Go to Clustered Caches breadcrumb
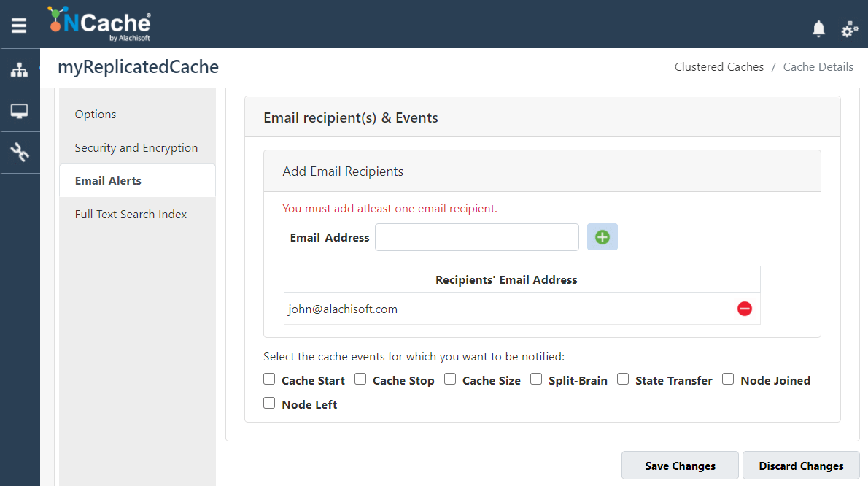 point(718,67)
